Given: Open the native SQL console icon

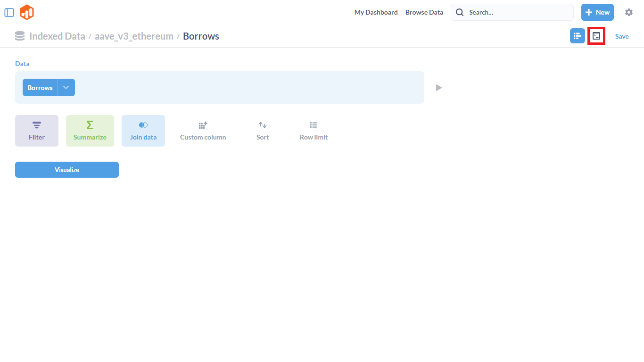Looking at the screenshot, I should click(x=596, y=36).
